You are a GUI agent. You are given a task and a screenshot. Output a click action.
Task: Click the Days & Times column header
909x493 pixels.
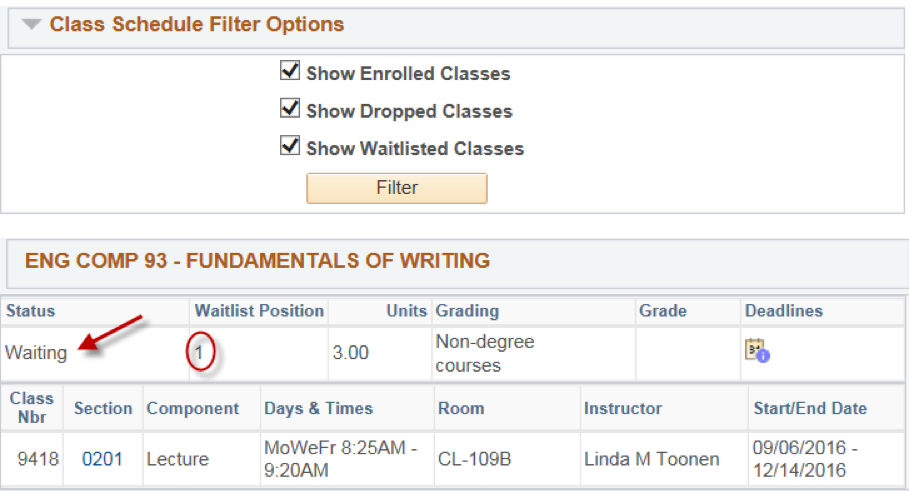(x=318, y=408)
